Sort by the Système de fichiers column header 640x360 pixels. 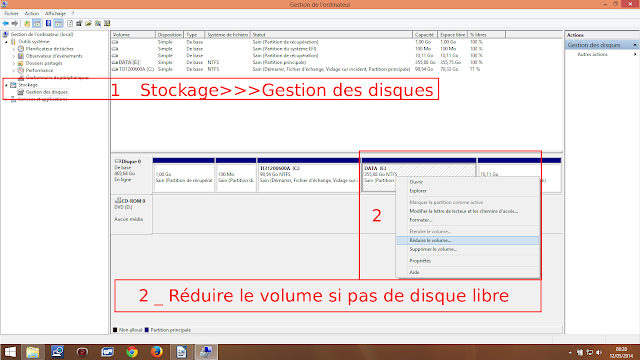click(x=227, y=35)
